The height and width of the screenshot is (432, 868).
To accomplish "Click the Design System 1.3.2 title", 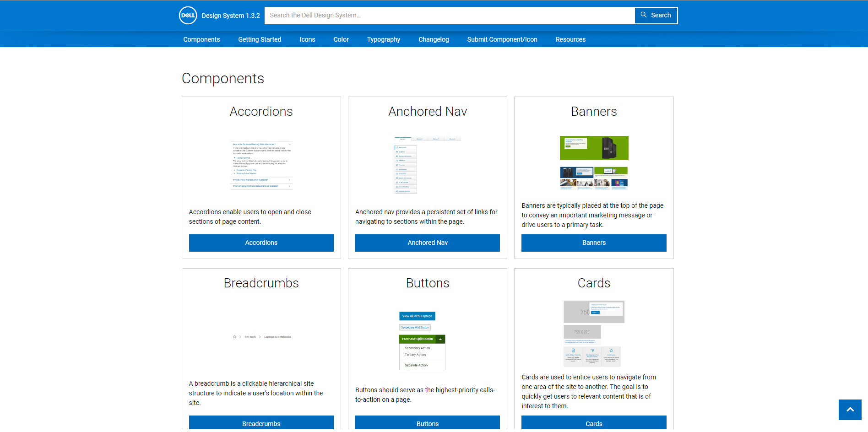I will 230,16.
